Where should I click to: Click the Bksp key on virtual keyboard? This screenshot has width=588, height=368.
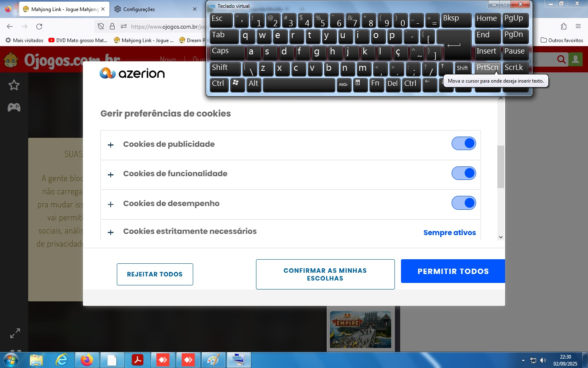456,20
